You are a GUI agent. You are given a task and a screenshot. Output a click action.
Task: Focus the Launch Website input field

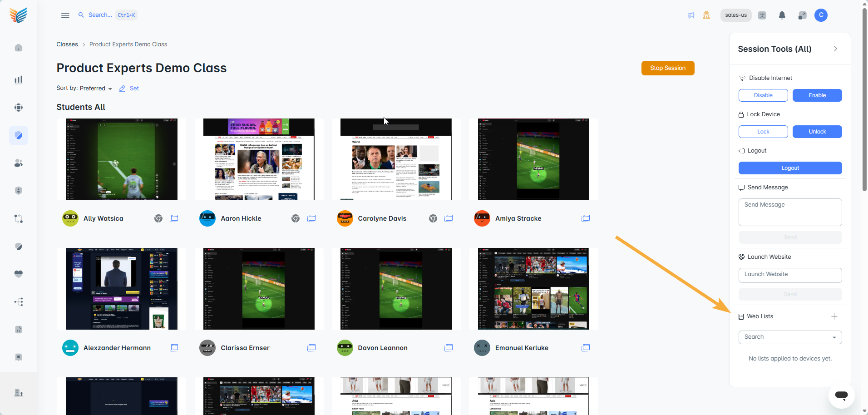(790, 275)
